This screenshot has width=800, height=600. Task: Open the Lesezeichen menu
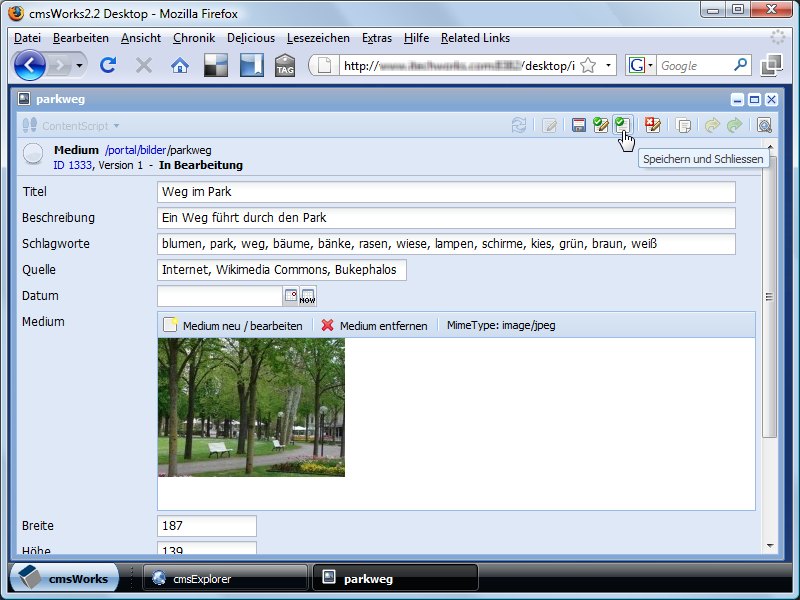(318, 38)
